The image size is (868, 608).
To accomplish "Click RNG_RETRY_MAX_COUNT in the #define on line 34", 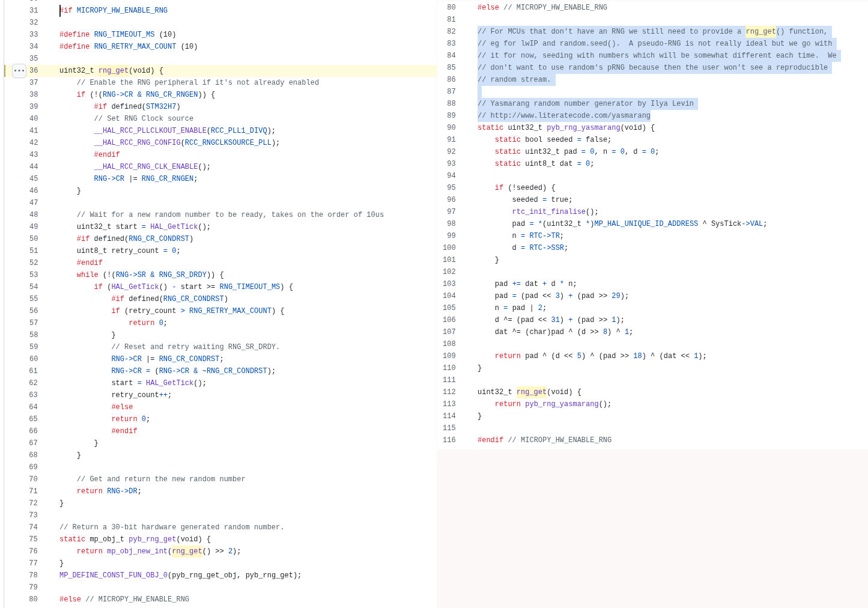I will tap(135, 46).
